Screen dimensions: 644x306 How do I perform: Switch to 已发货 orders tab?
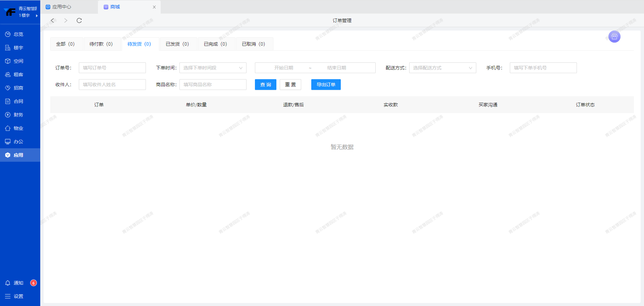click(177, 44)
